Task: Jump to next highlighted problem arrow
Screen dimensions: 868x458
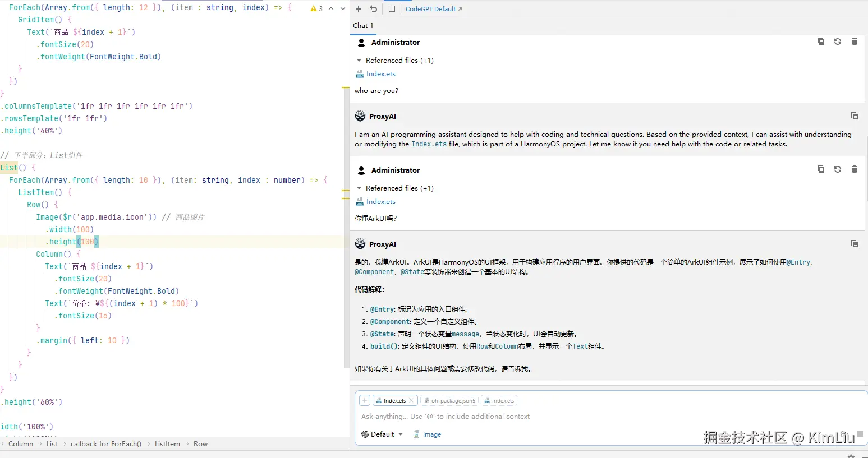Action: [x=343, y=8]
